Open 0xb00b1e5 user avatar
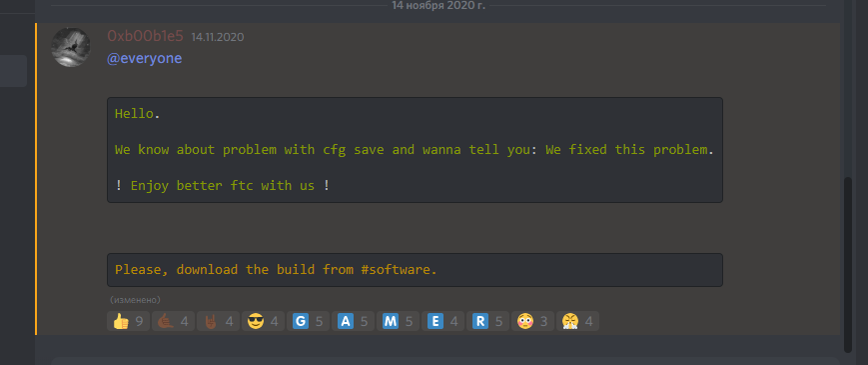The height and width of the screenshot is (365, 868). coord(71,47)
